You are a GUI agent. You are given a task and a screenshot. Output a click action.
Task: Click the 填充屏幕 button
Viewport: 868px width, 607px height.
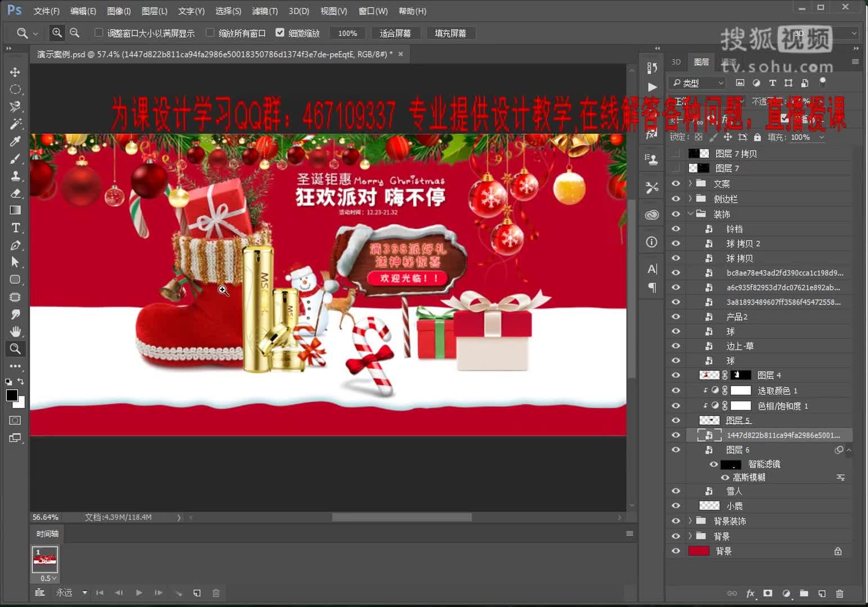450,33
